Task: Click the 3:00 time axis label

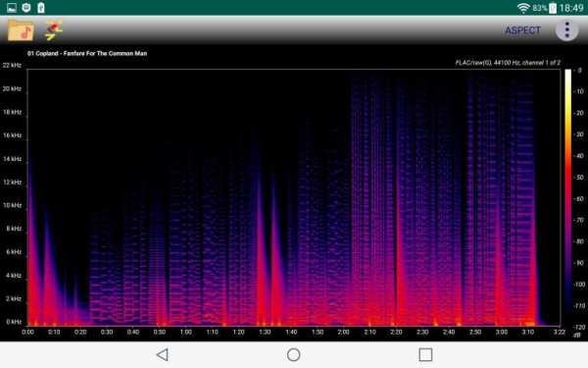Action: [502, 332]
